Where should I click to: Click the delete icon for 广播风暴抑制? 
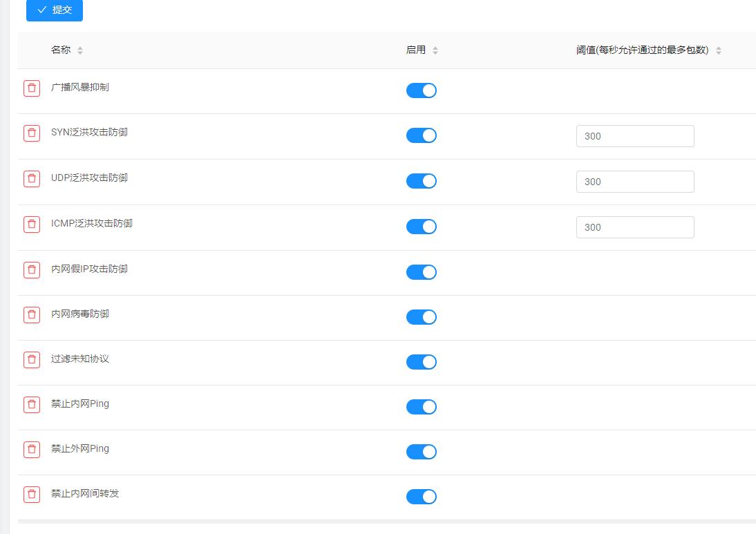32,88
